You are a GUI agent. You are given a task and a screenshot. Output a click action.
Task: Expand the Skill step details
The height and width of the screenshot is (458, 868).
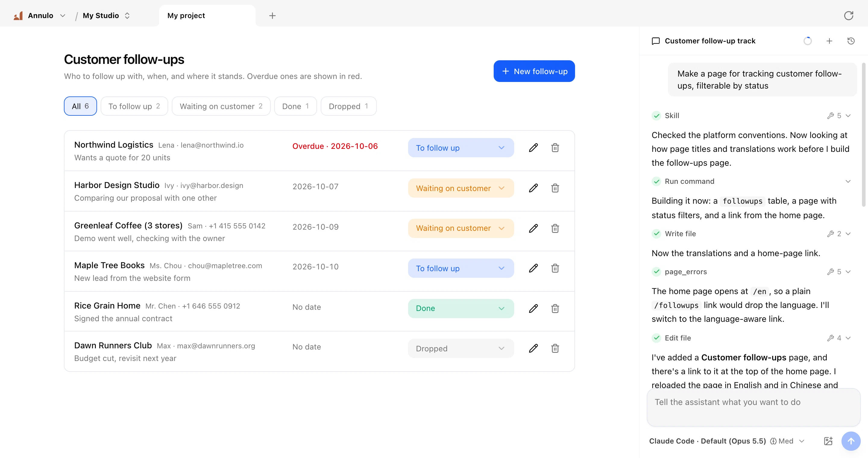coord(751,115)
